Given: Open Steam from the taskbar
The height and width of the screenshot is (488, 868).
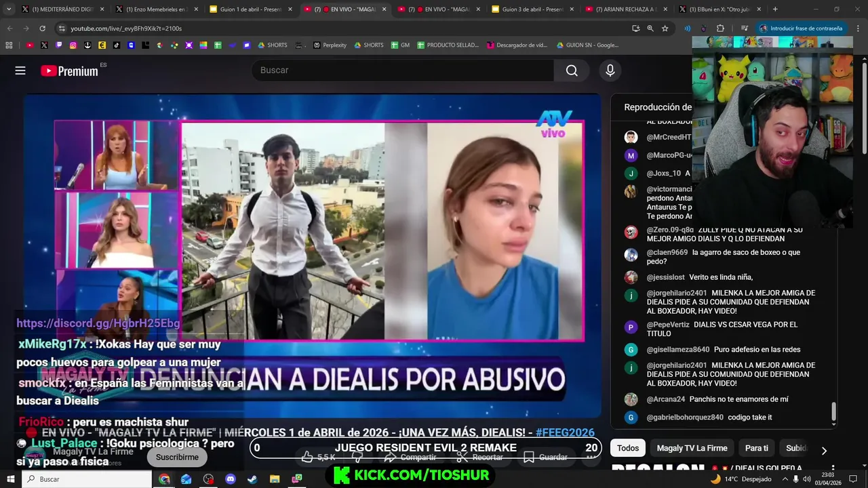Looking at the screenshot, I should pyautogui.click(x=252, y=479).
